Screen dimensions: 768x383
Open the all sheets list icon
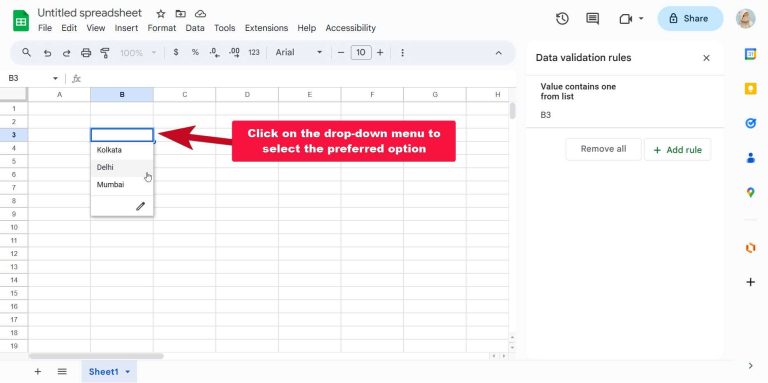click(x=62, y=371)
